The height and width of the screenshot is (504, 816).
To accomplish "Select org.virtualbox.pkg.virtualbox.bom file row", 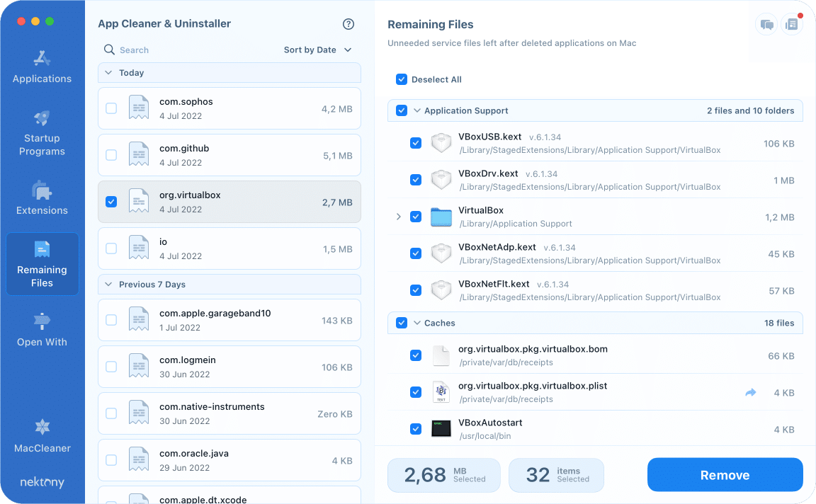I will pyautogui.click(x=595, y=355).
